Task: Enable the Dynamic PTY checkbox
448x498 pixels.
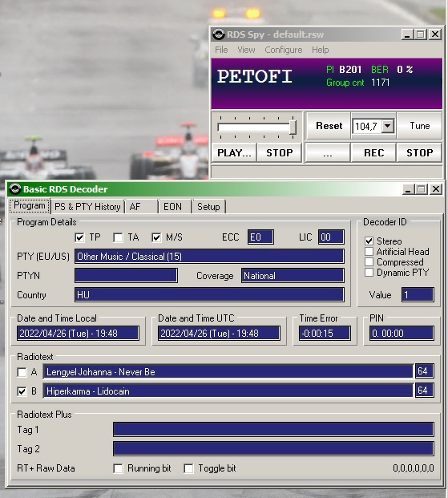Action: 369,273
